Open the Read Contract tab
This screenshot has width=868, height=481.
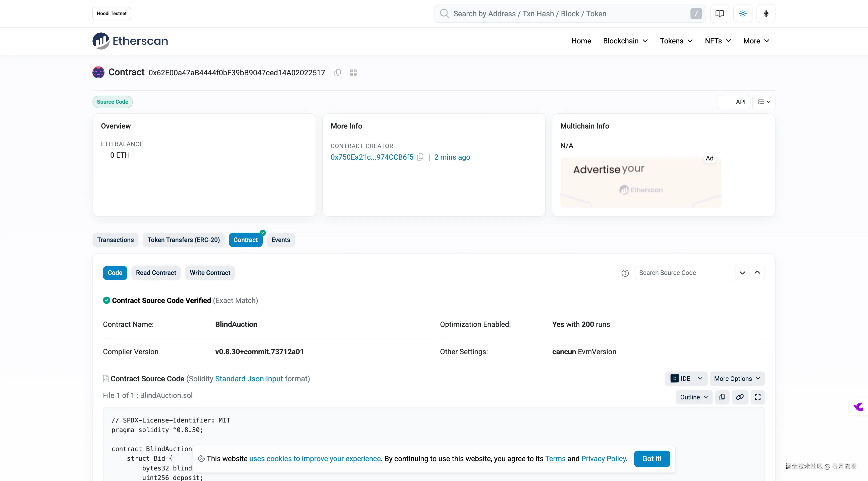(156, 273)
